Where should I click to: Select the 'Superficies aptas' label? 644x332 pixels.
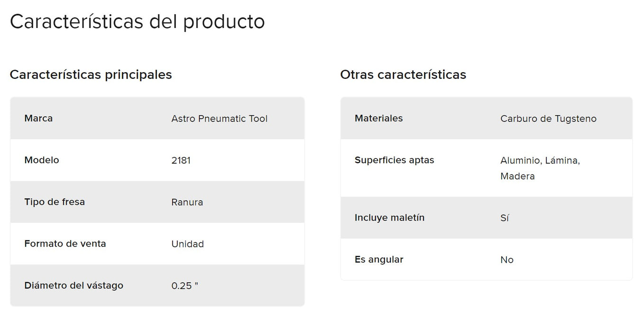pyautogui.click(x=394, y=160)
